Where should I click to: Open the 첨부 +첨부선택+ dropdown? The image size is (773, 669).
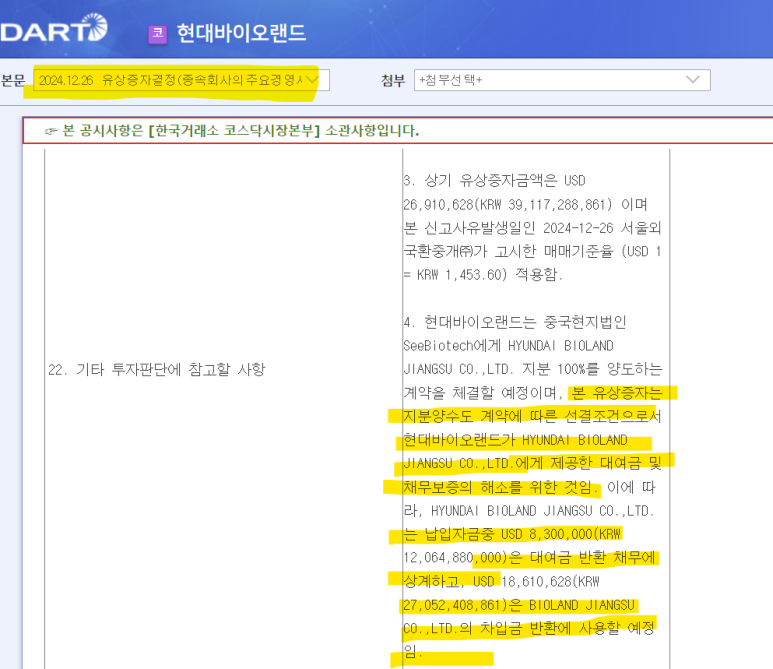562,80
